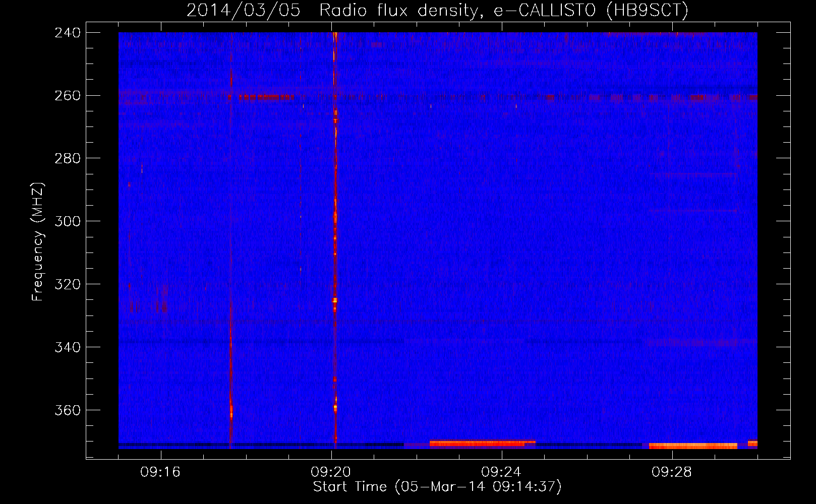
Task: Click the x-axis label 'Start Time (05-Mar-14 09:14:37)'
Action: [x=437, y=487]
